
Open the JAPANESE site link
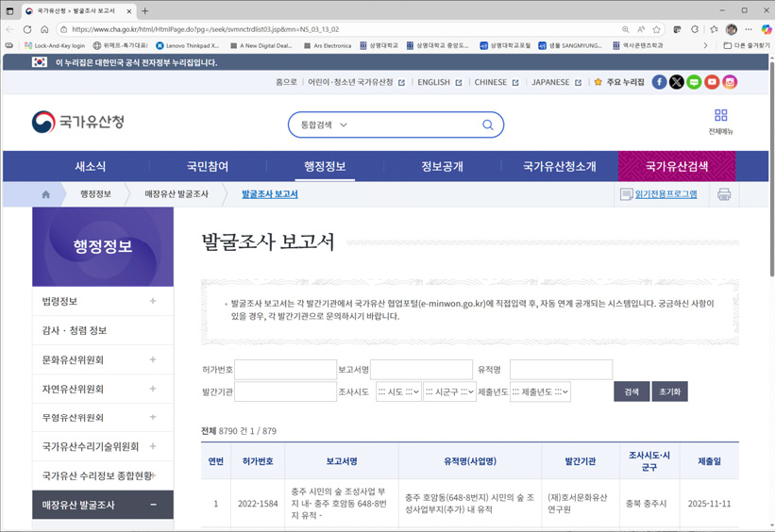click(x=557, y=82)
